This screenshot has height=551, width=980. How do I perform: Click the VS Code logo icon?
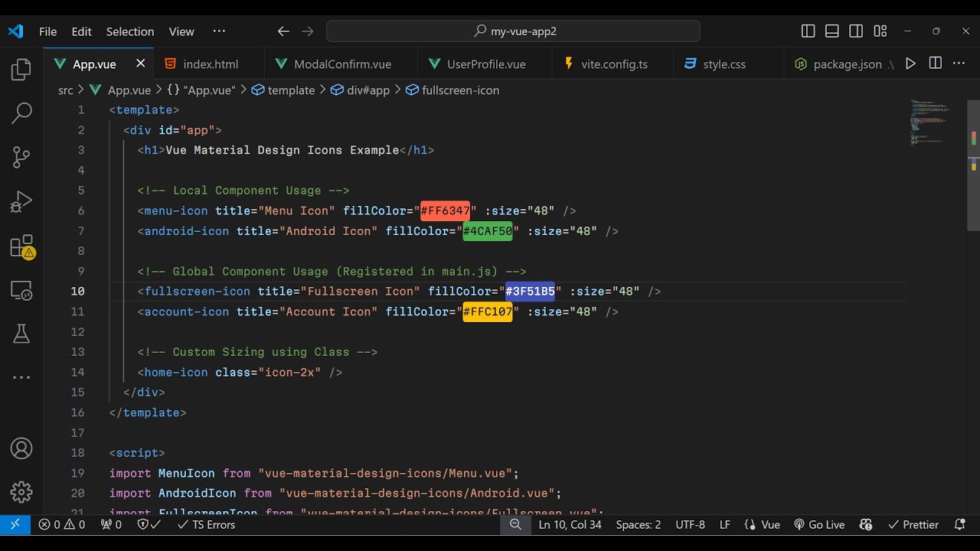click(x=15, y=31)
